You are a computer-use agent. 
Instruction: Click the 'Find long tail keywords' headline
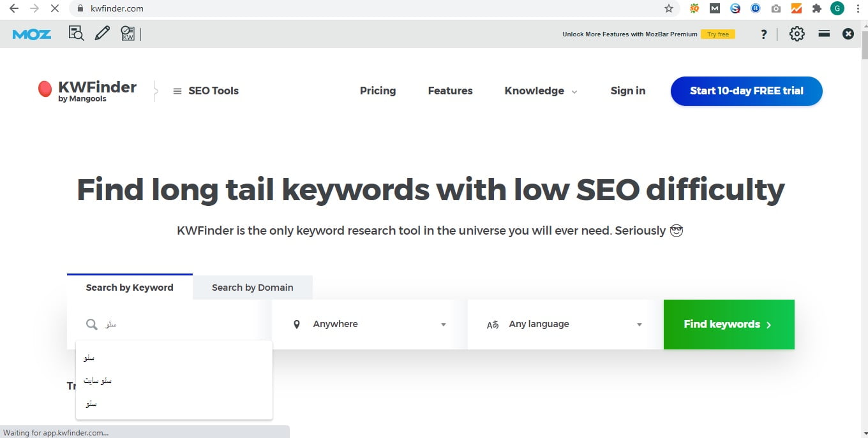(x=431, y=190)
